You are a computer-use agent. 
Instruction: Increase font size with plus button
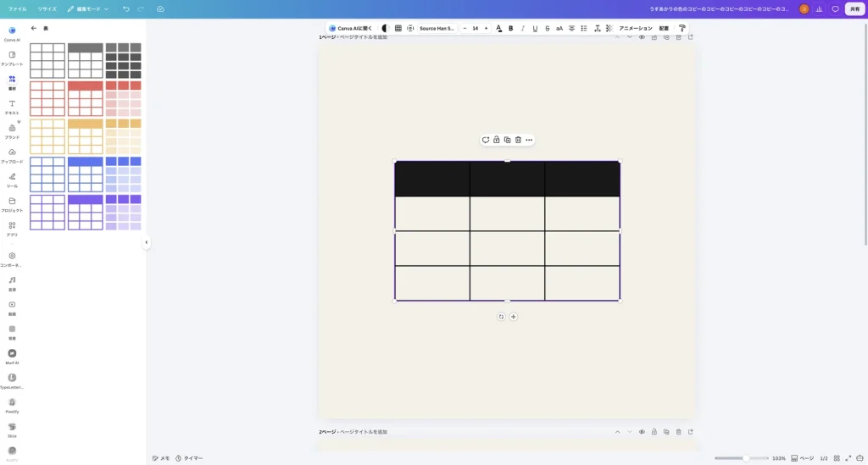point(486,28)
